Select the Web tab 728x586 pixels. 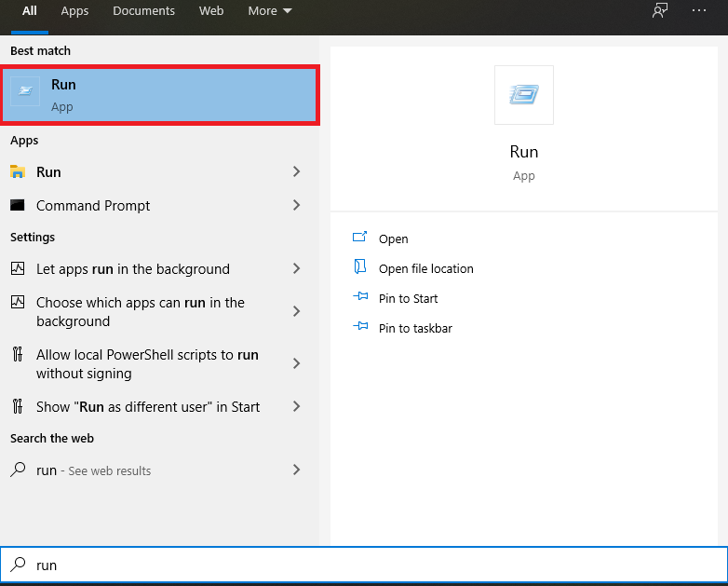tap(211, 11)
